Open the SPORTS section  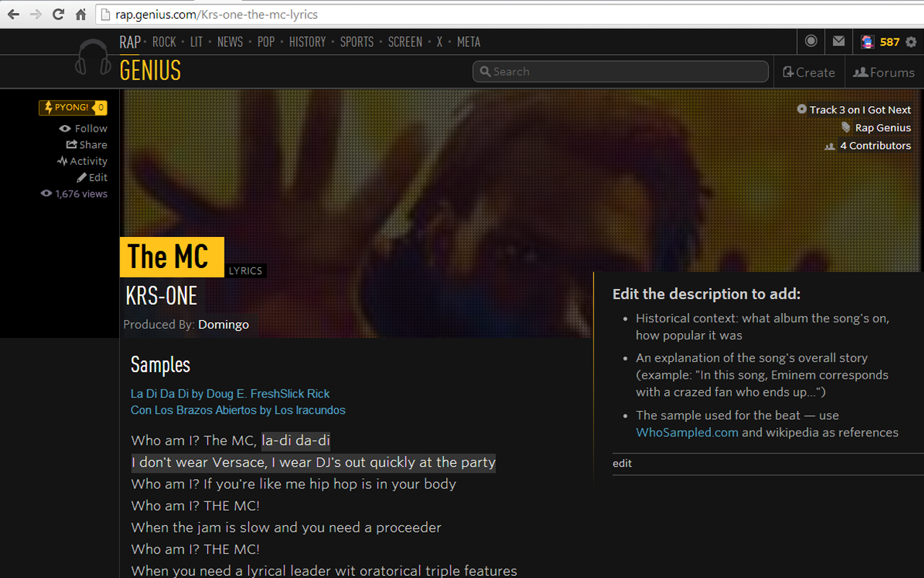357,42
